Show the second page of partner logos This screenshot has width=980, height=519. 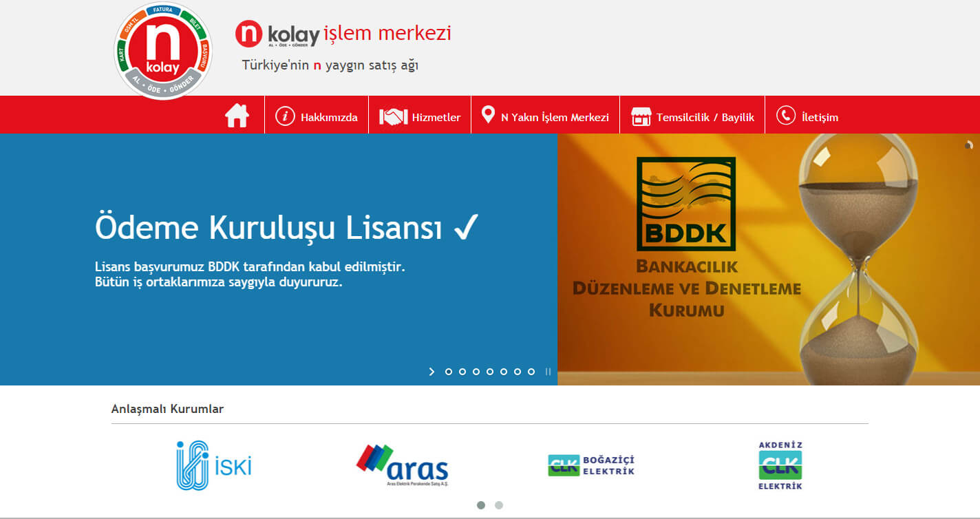click(499, 505)
